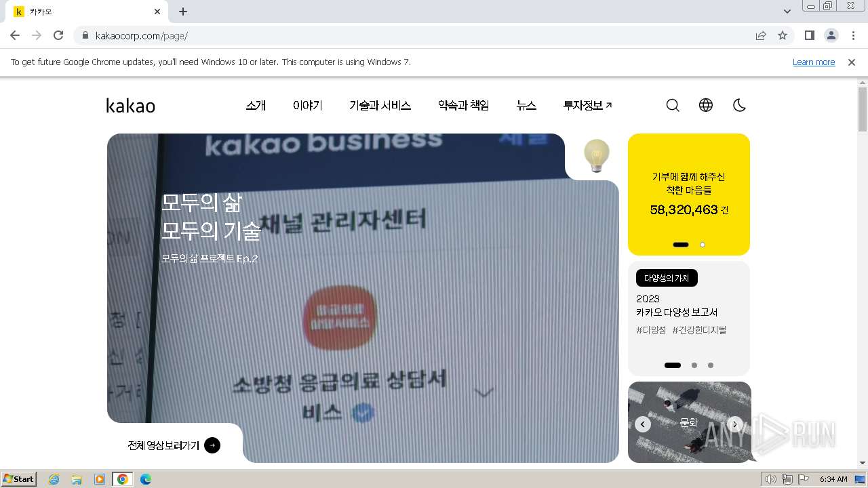Open the new tab plus button
Image resolution: width=868 pixels, height=488 pixels.
183,12
